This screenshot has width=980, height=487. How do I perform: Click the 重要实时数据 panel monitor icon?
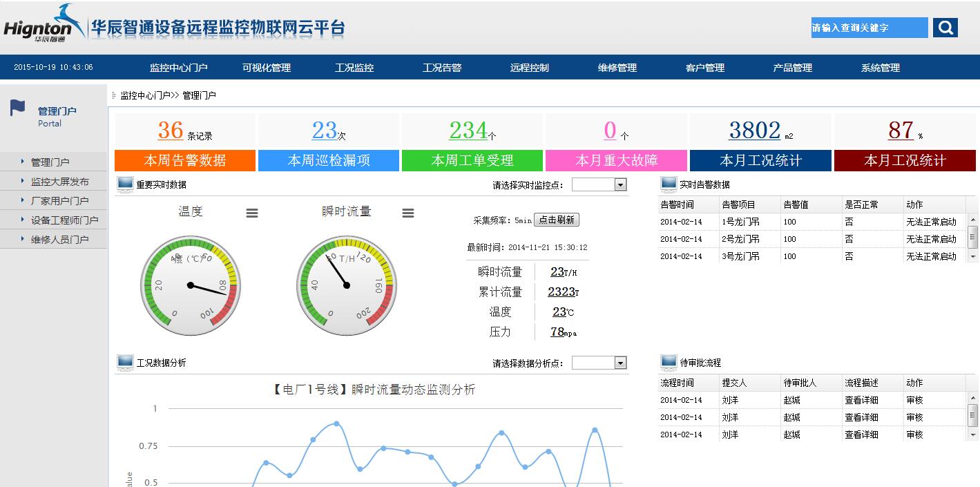[x=126, y=183]
